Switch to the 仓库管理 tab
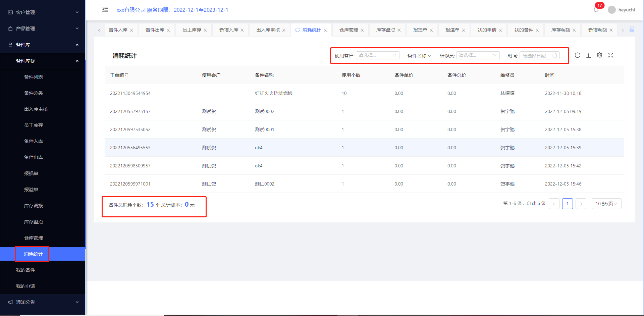 pos(348,30)
